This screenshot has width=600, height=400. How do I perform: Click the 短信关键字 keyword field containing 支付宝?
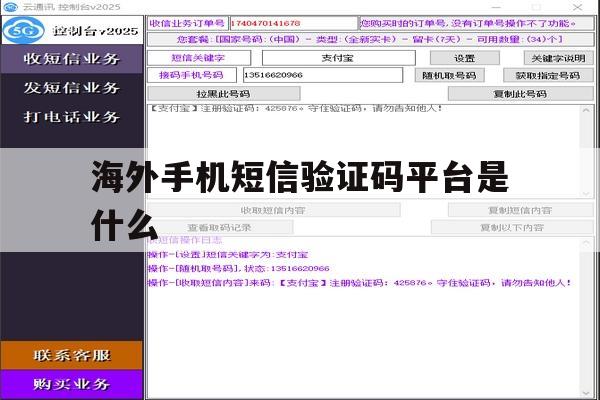point(338,58)
